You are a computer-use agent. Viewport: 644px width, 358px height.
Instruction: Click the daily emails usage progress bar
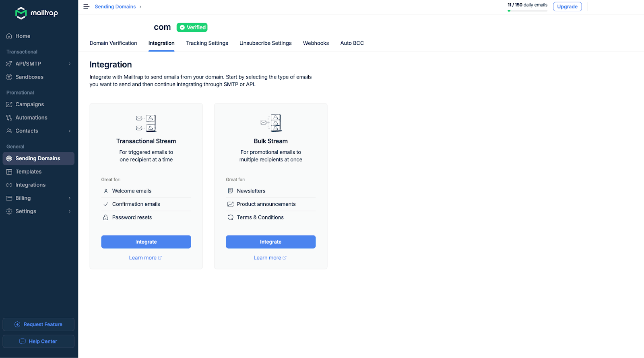coord(527,11)
